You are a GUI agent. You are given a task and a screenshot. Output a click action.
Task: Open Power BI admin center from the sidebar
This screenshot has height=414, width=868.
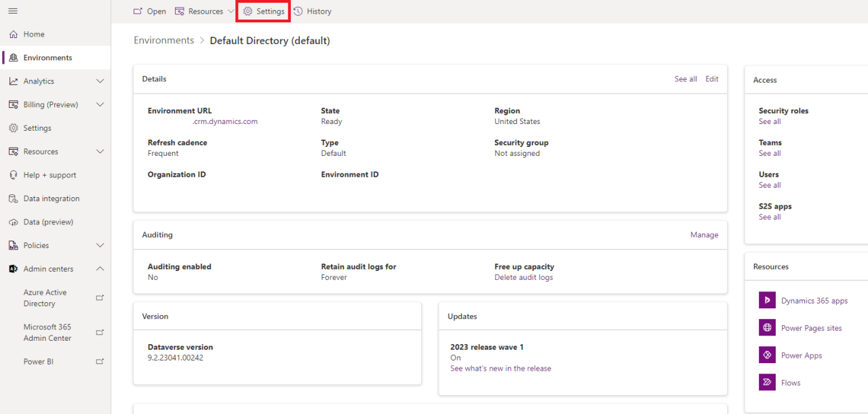tap(40, 361)
